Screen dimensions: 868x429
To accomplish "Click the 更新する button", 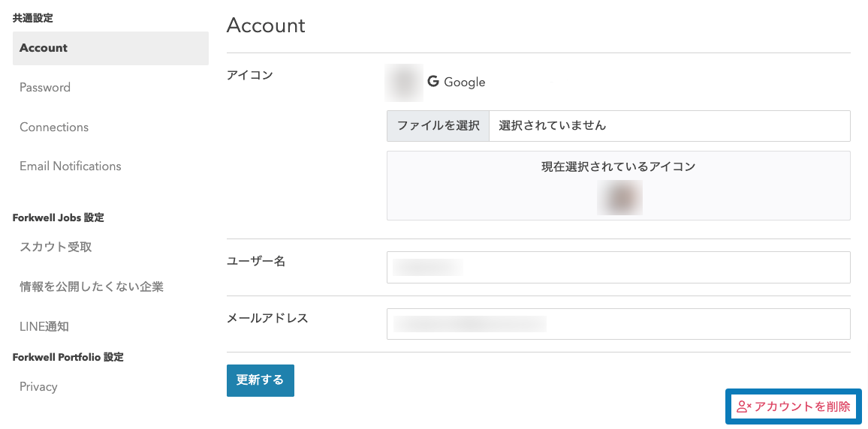I will pyautogui.click(x=261, y=380).
